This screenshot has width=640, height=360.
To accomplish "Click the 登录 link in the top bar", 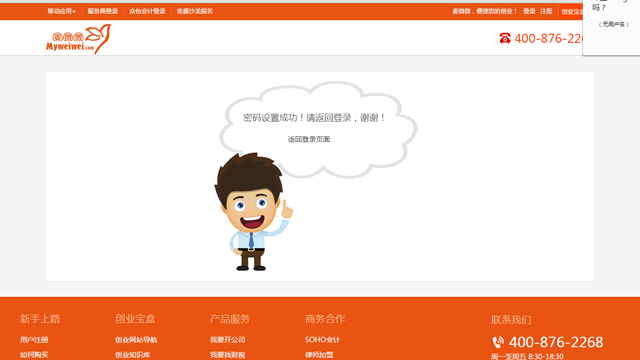I will (x=529, y=11).
